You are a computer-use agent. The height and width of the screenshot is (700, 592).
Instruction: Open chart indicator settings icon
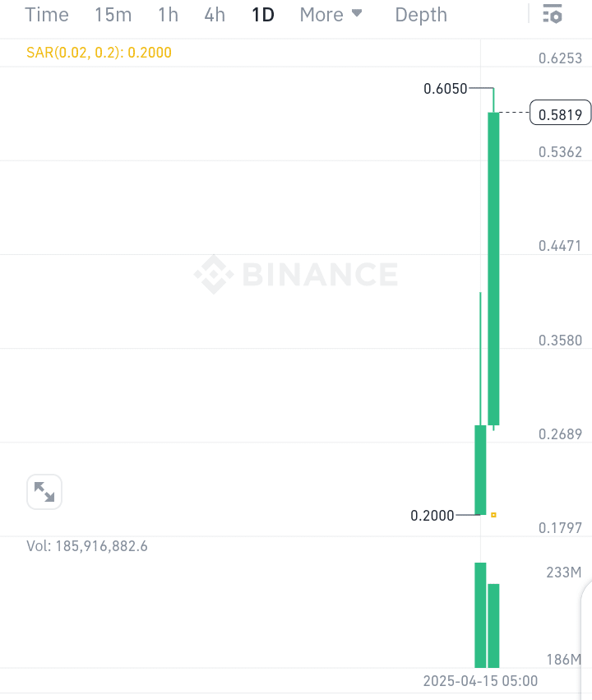point(553,14)
